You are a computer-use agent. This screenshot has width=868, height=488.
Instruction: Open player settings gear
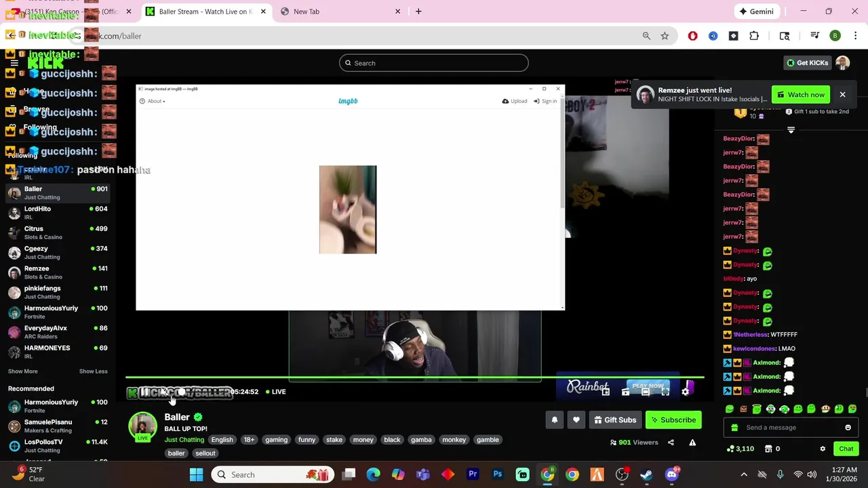(685, 392)
